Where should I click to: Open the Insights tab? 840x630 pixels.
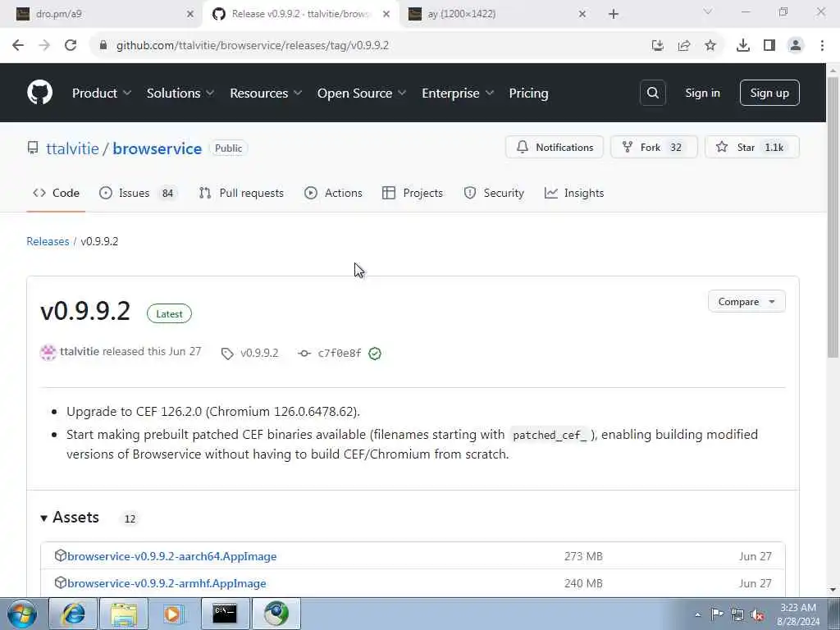point(574,193)
